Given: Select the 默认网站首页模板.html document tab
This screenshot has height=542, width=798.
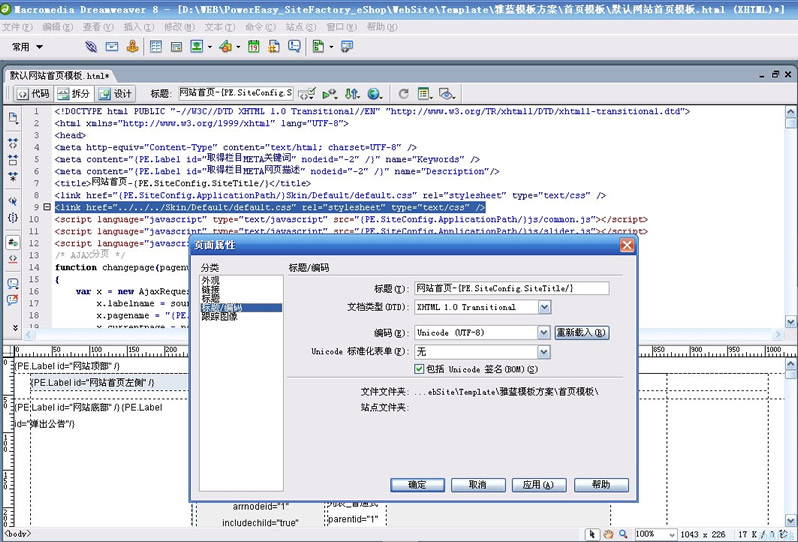Looking at the screenshot, I should pos(60,76).
